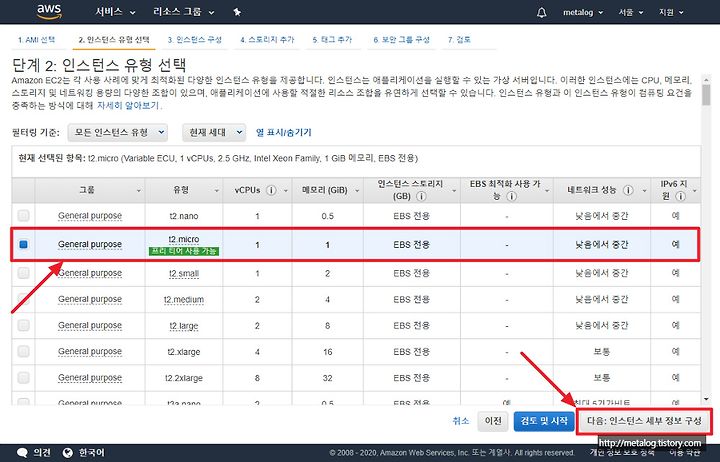Click 한국어 language selector
The image size is (720, 462).
pos(91,453)
